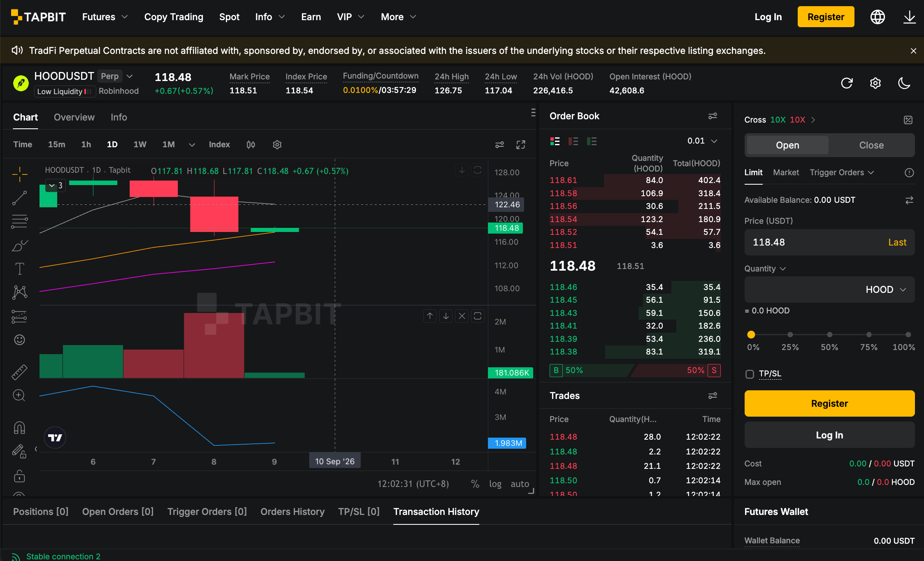924x561 pixels.
Task: Toggle auto scale on chart
Action: (520, 484)
